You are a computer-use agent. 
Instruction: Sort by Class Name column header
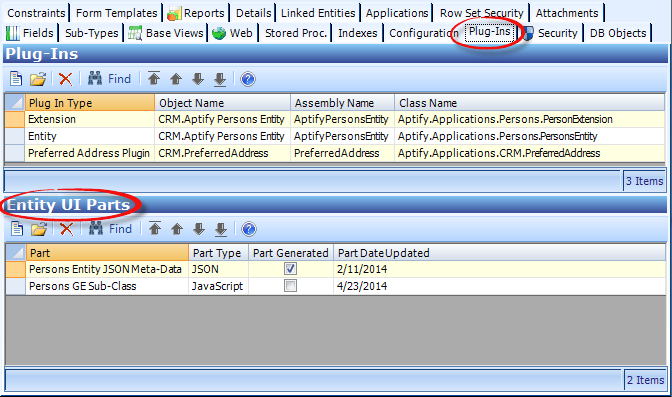[530, 103]
